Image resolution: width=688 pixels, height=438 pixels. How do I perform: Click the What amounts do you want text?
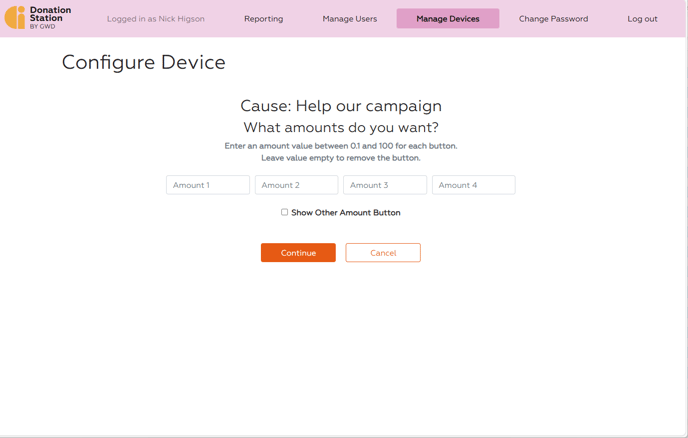pyautogui.click(x=341, y=127)
